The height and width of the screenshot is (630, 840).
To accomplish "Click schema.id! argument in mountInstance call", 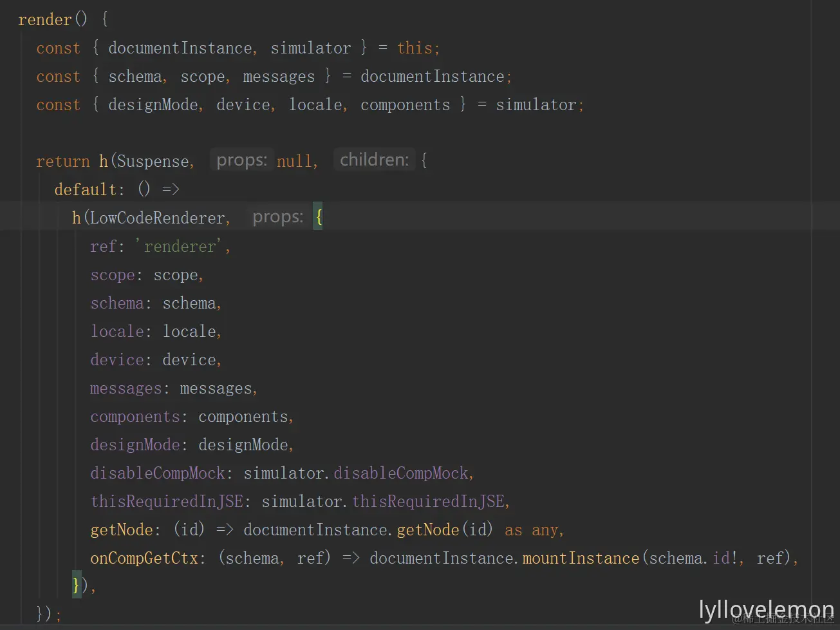I will tap(693, 558).
